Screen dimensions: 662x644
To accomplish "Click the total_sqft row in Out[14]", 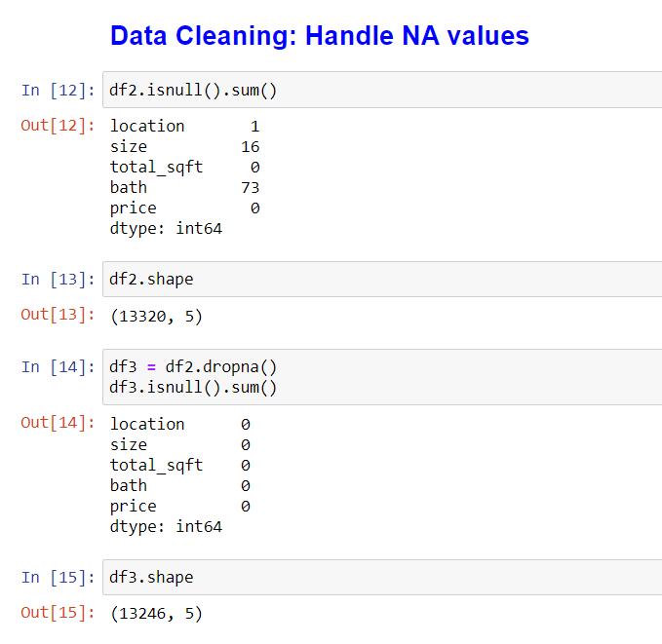I will [180, 465].
